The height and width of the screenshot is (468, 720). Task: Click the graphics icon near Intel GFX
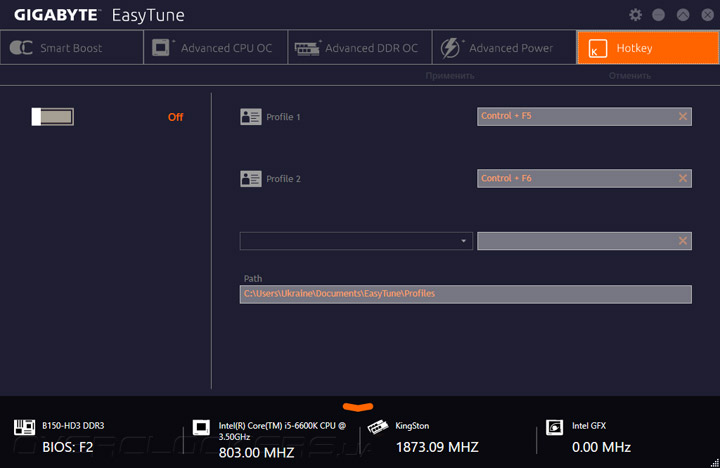click(554, 427)
